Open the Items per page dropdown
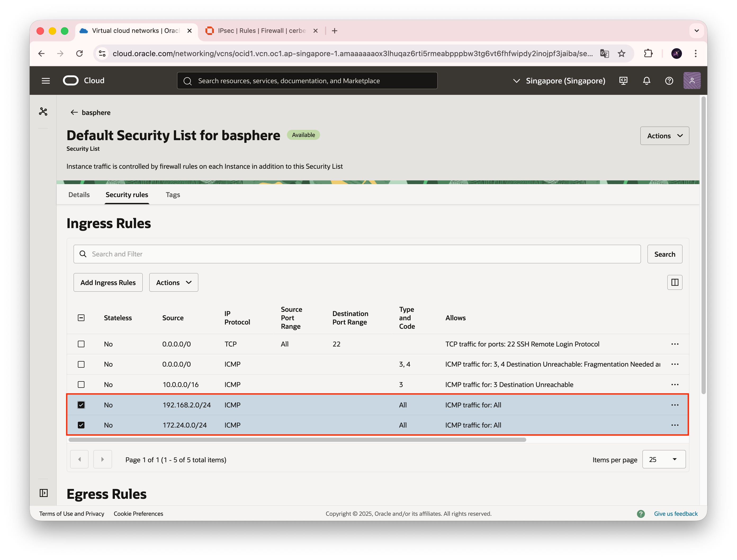 click(x=663, y=459)
